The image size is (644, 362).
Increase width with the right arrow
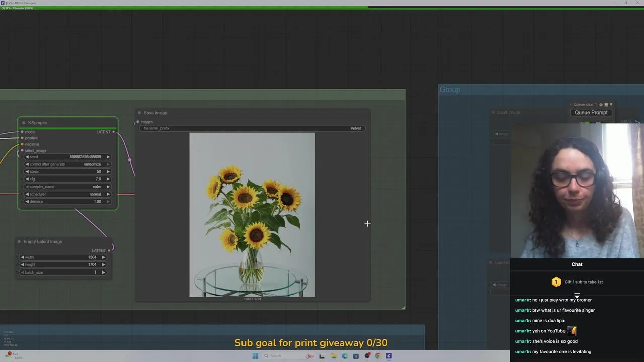[x=103, y=257]
